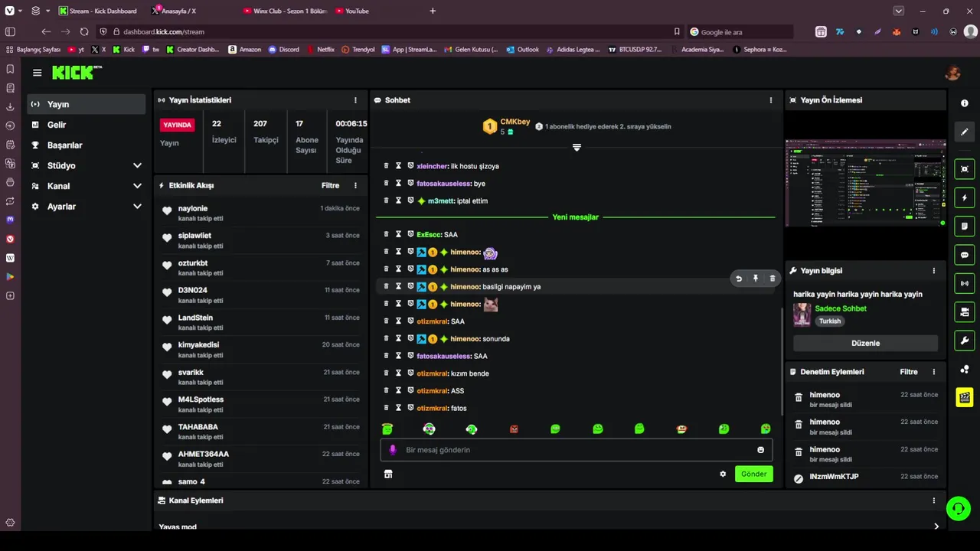Open chat settings gear icon
This screenshot has height=551, width=980.
click(x=723, y=474)
